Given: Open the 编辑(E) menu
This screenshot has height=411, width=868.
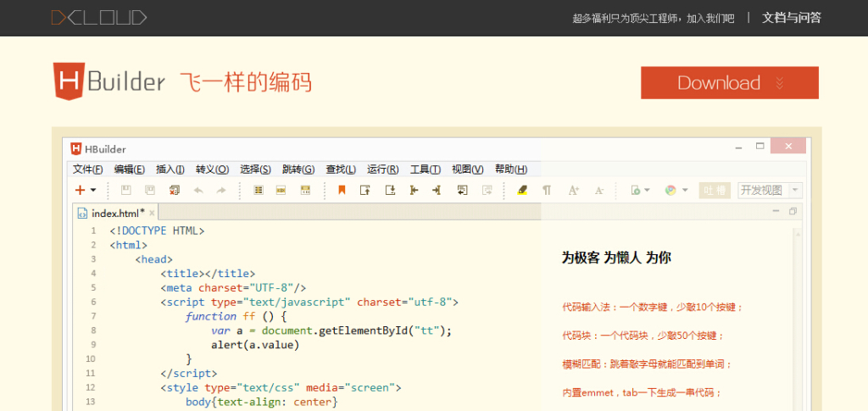Looking at the screenshot, I should (130, 169).
